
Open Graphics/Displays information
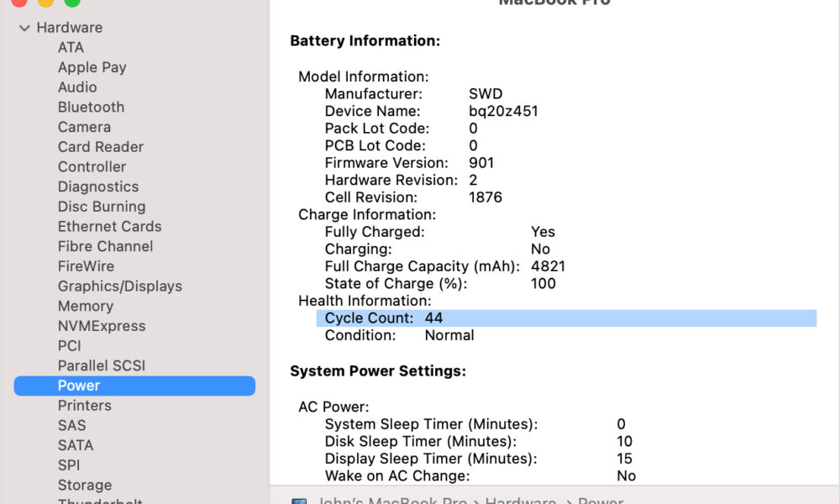(x=119, y=286)
